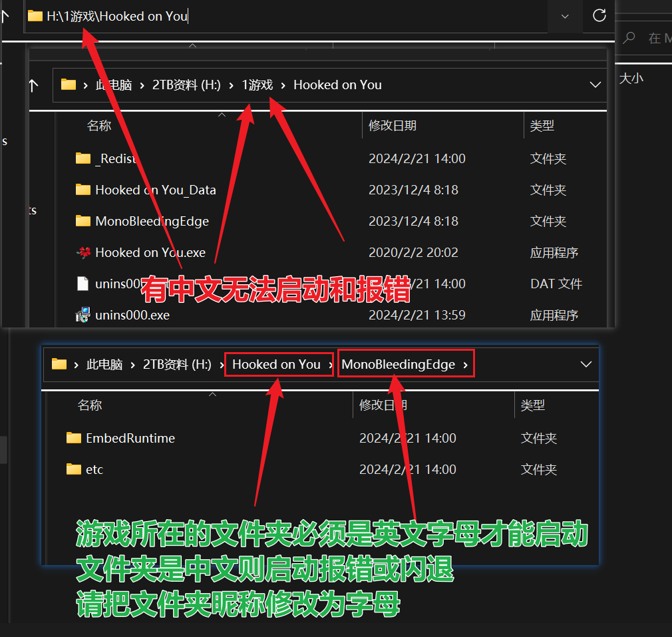Navigate to the 1游戏 breadcrumb
Image resolution: width=672 pixels, height=637 pixels.
(x=257, y=85)
